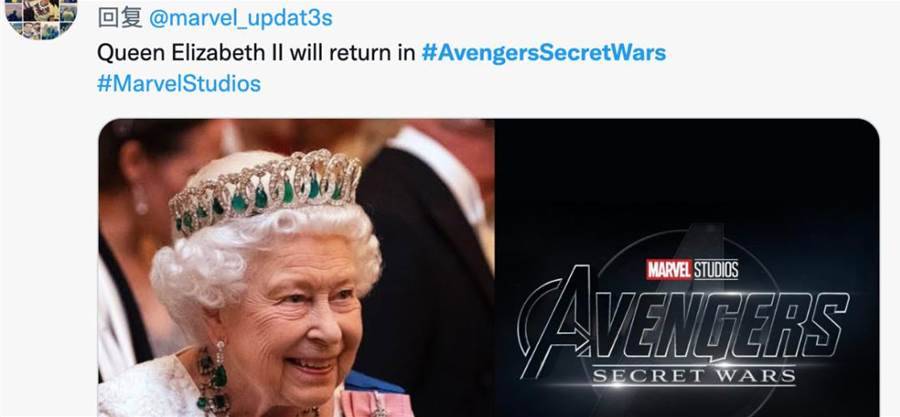Open the @marvel_updat3s profile link
Viewport: 900px width, 417px height.
(240, 18)
